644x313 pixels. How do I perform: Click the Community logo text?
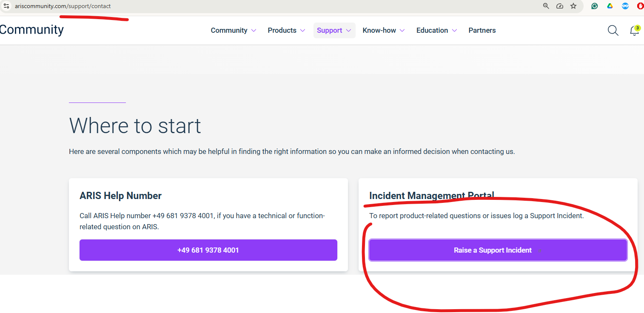click(31, 30)
